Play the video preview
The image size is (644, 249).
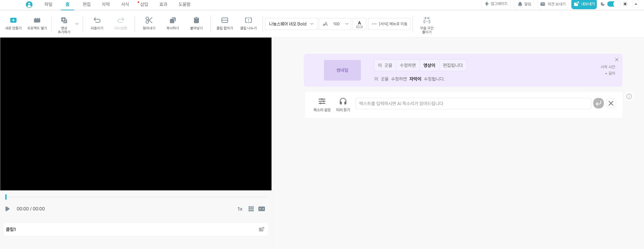7,209
